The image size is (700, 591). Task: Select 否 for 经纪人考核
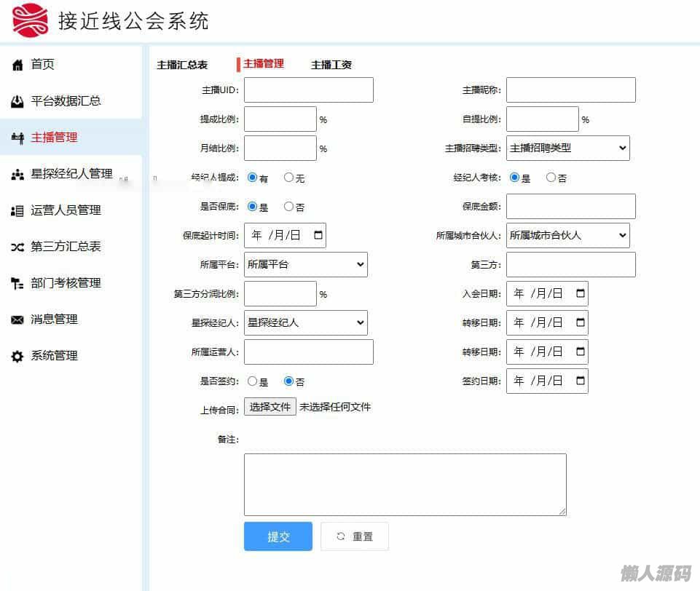point(551,178)
